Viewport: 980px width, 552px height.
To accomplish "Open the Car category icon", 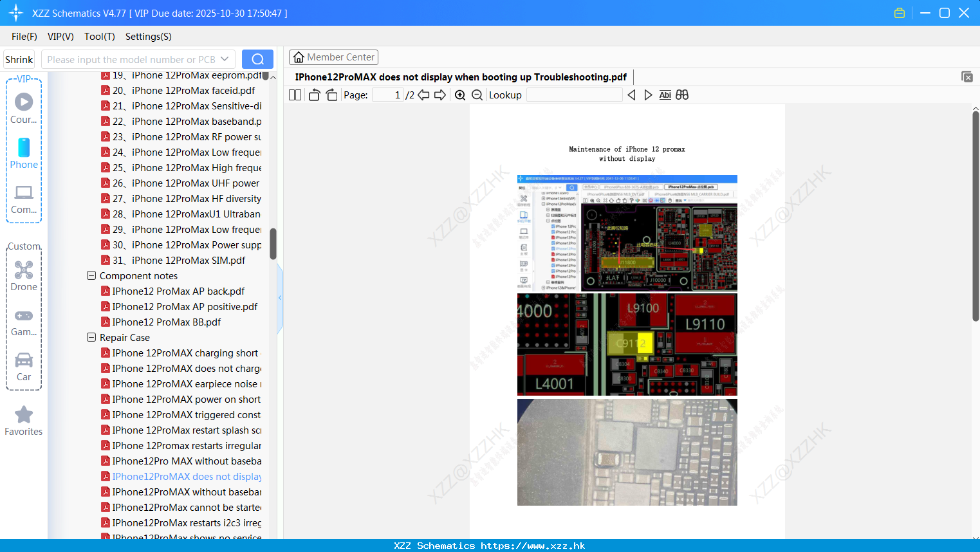I will (x=24, y=366).
